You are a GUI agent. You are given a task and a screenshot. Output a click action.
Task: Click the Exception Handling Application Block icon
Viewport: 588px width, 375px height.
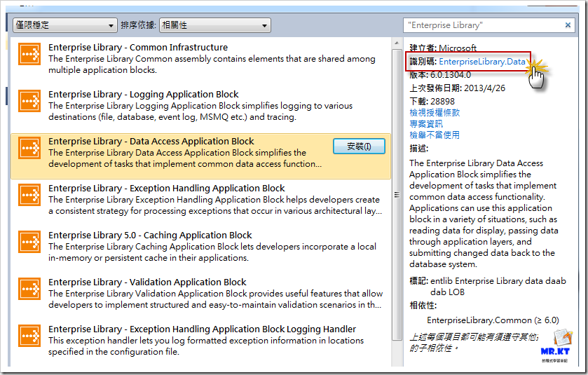tap(29, 195)
